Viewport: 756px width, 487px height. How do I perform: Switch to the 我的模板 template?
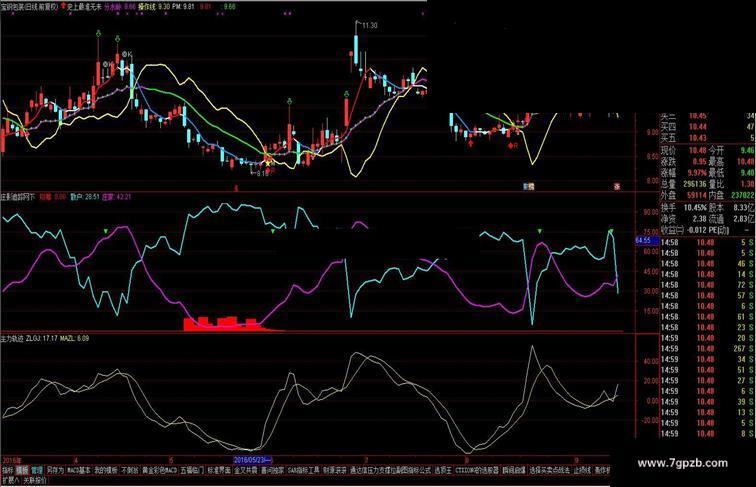click(x=106, y=470)
